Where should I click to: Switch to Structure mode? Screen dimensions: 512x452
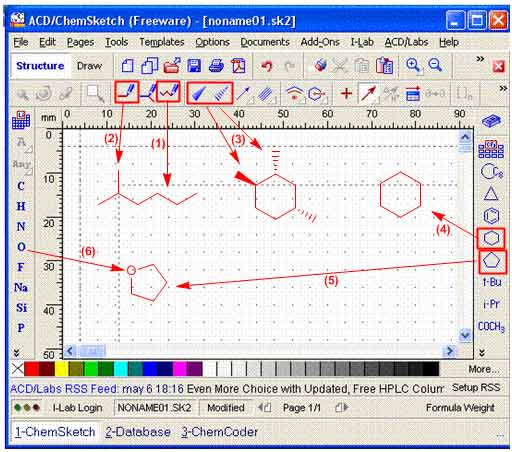coord(40,66)
